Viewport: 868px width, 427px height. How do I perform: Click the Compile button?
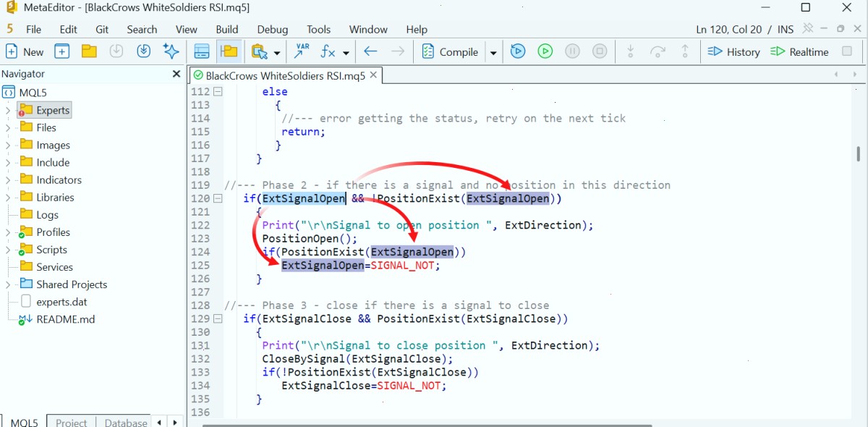(x=450, y=51)
